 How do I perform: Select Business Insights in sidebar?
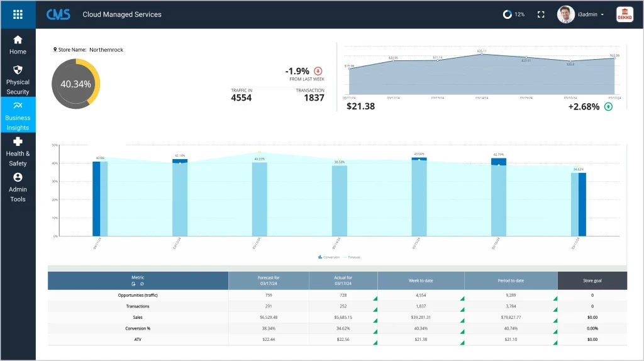(x=18, y=115)
